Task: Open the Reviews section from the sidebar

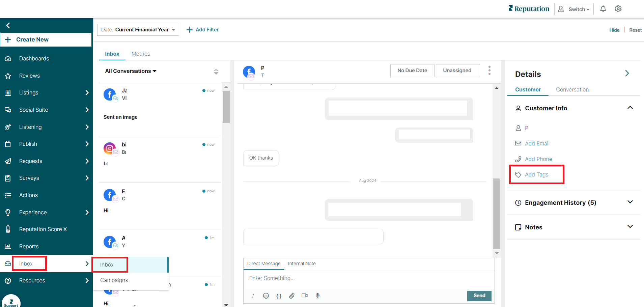Action: tap(29, 76)
